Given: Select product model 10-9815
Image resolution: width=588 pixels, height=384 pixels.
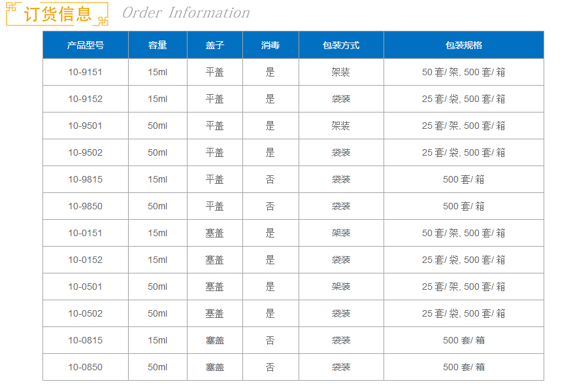Looking at the screenshot, I should coord(85,179).
